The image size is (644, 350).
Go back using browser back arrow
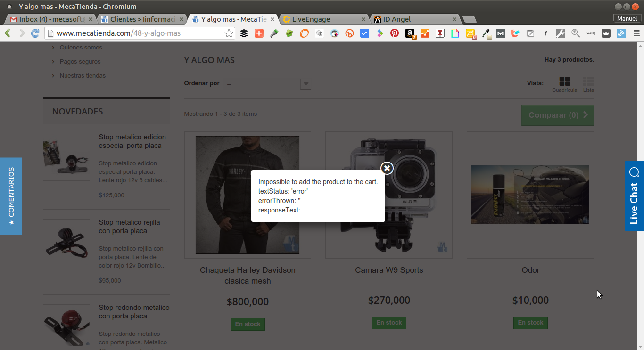coord(8,33)
